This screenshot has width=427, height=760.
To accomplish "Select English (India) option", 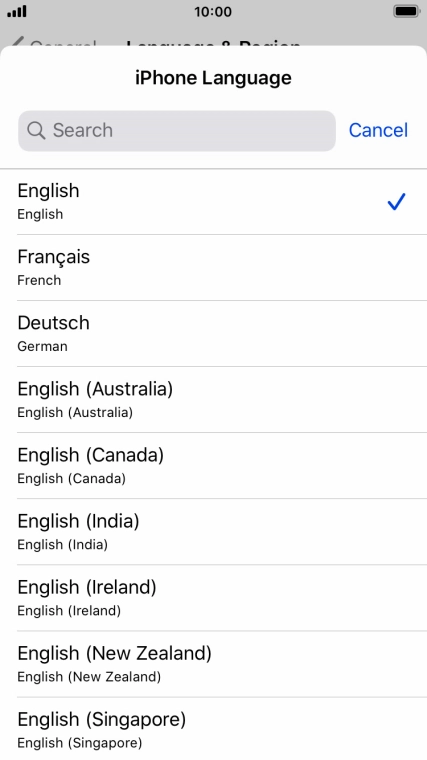I will click(x=213, y=531).
